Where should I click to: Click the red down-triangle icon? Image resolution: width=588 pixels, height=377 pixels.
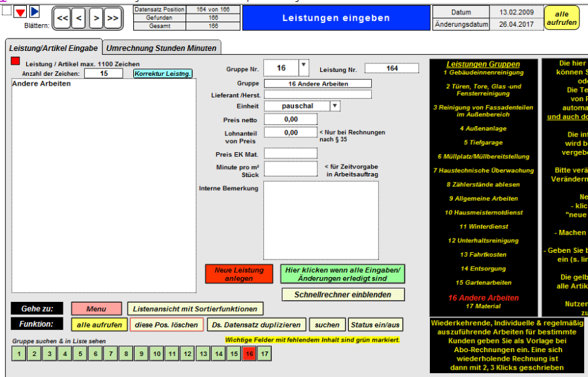click(x=21, y=12)
